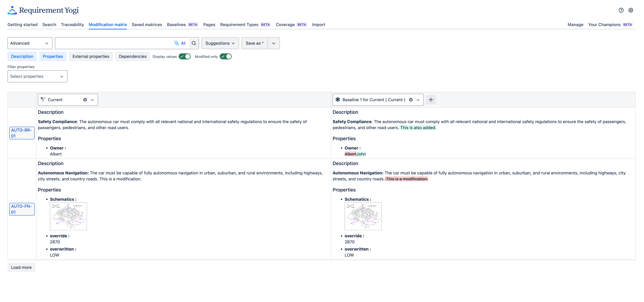View the Schematics image under AUTO-FN-01
This screenshot has width=644, height=302.
(x=68, y=216)
